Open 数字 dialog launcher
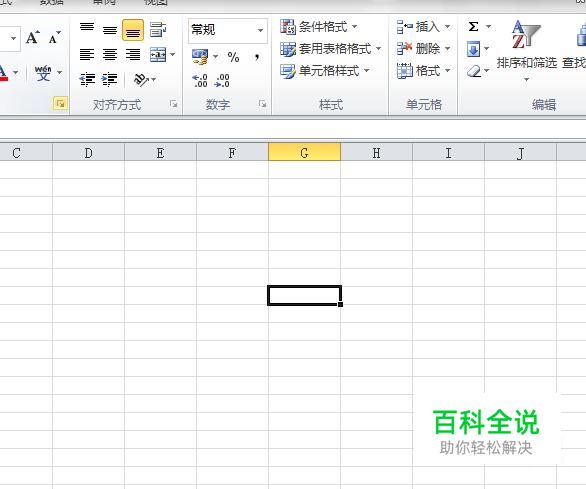586x489 pixels. click(x=263, y=104)
